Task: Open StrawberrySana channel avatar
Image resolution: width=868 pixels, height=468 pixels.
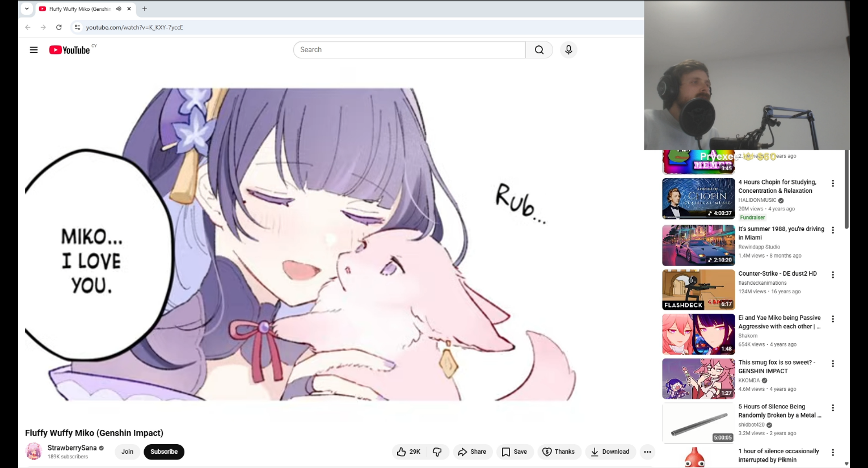Action: click(x=34, y=452)
